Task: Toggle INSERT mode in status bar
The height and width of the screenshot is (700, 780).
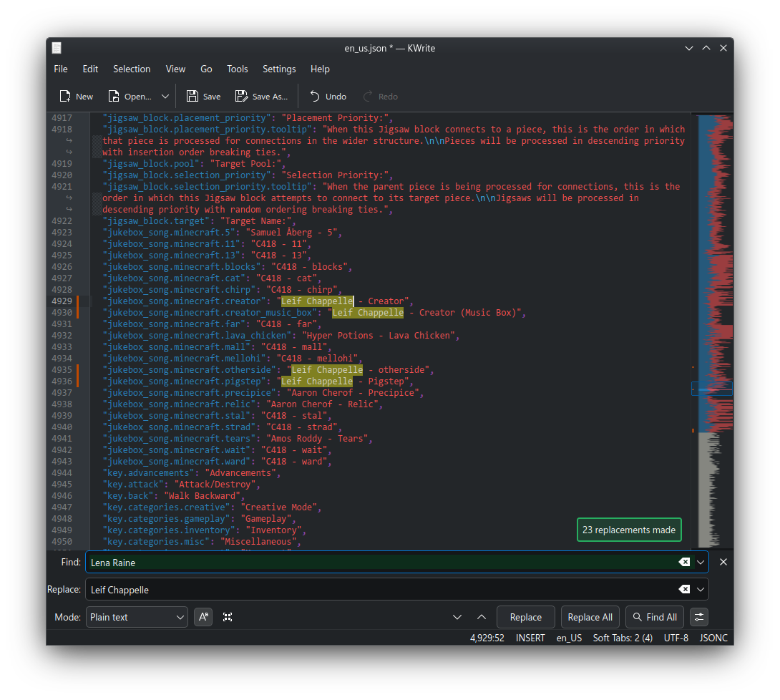Action: pyautogui.click(x=530, y=638)
